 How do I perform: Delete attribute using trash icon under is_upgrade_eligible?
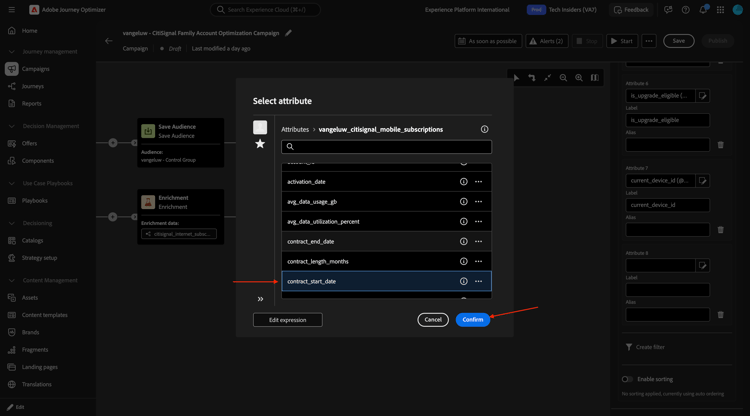tap(720, 145)
